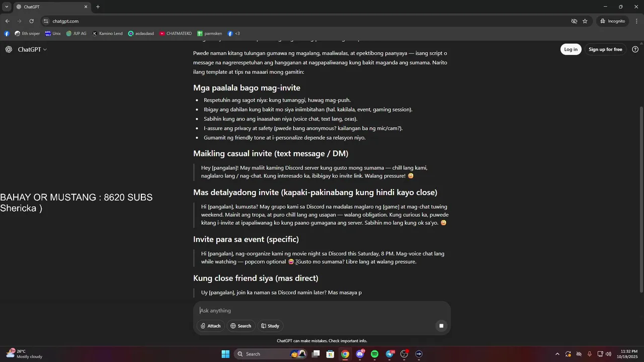Screen dimensions: 644x362
Task: Click Sign up for free button
Action: pyautogui.click(x=605, y=49)
